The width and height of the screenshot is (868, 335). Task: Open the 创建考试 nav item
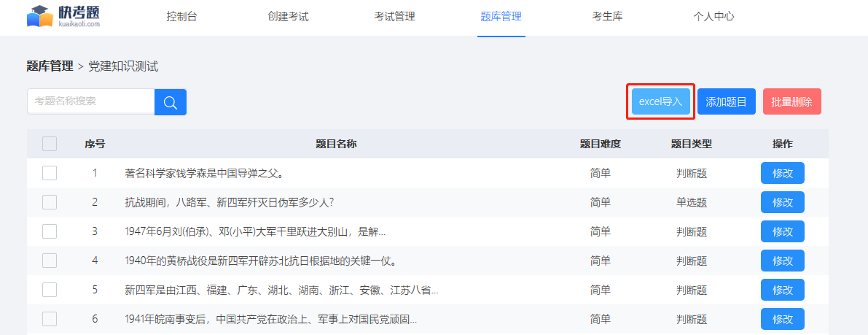tap(288, 17)
